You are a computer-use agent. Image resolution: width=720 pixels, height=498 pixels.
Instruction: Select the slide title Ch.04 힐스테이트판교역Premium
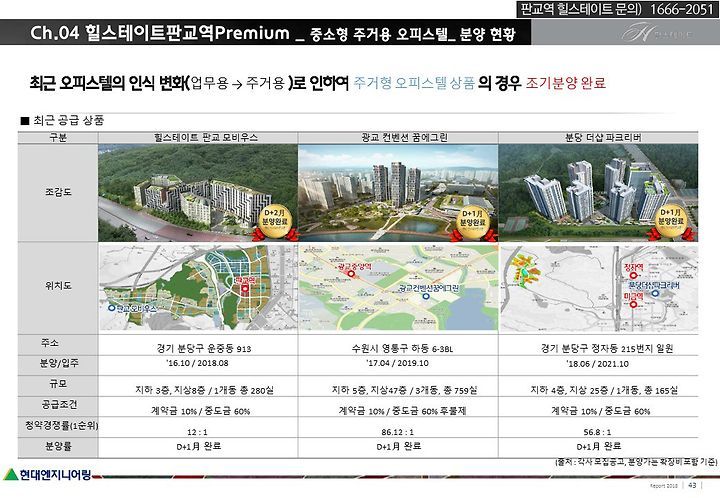[x=160, y=33]
